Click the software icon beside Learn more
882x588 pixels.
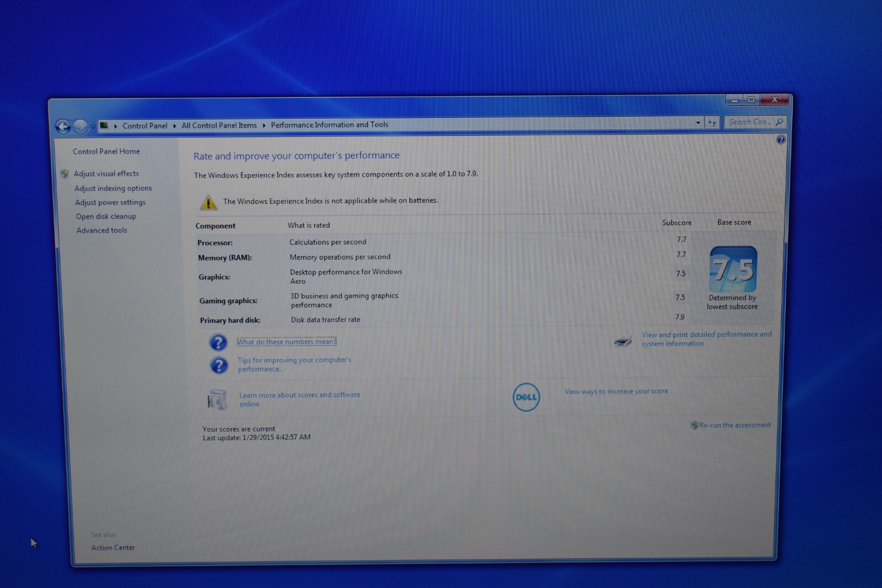coord(217,399)
